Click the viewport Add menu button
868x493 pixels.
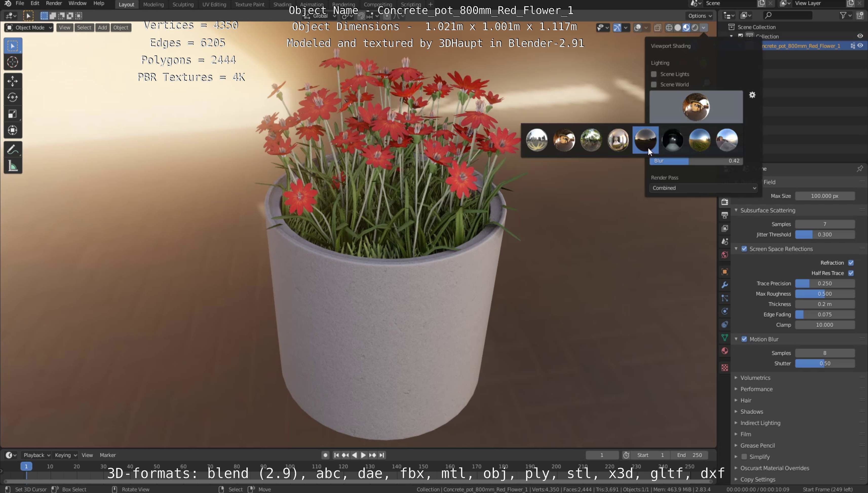click(x=102, y=28)
